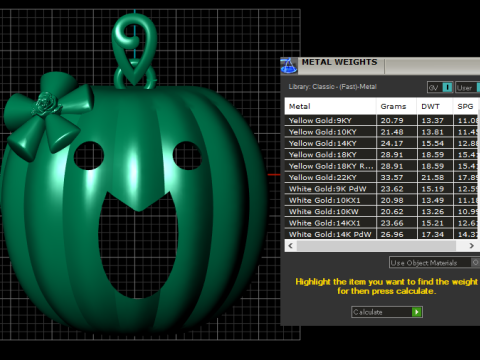The image size is (480, 360).
Task: Click the 15.54 DWT cell
Action: coord(435,143)
